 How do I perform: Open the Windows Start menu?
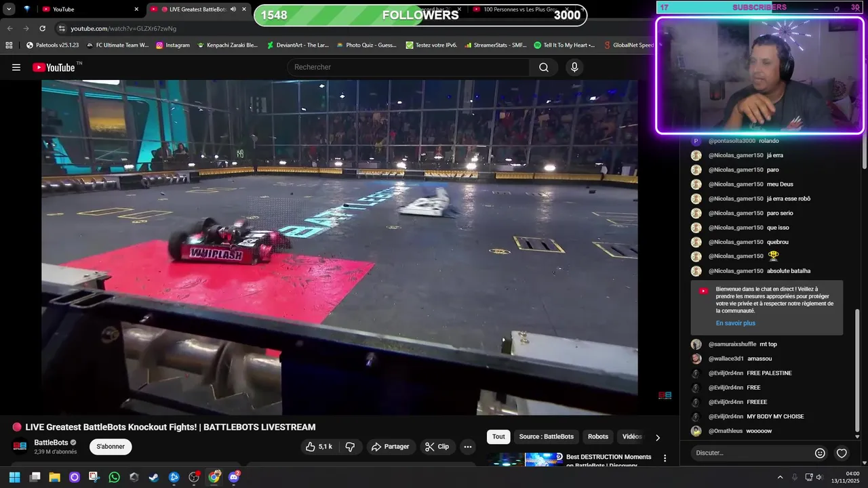pyautogui.click(x=14, y=477)
